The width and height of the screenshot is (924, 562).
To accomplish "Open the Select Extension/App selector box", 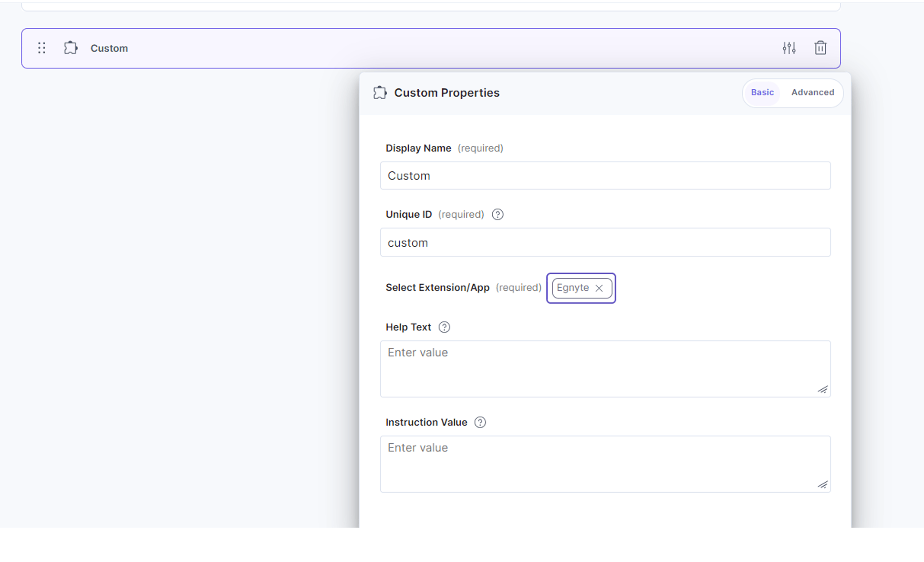I will point(581,288).
